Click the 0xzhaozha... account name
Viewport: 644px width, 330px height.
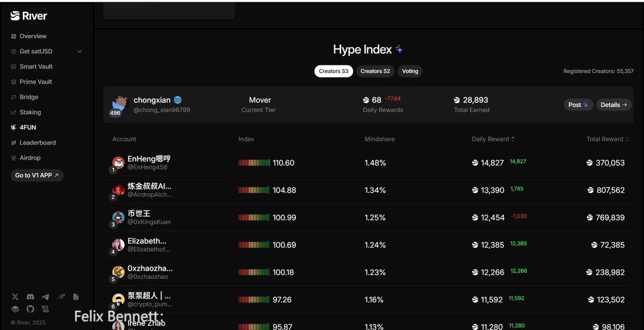[150, 268]
